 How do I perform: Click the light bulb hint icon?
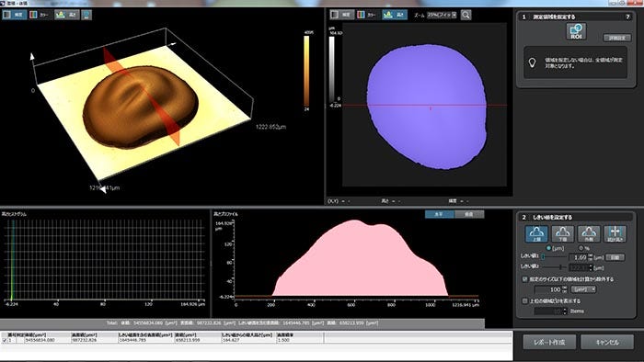533,62
